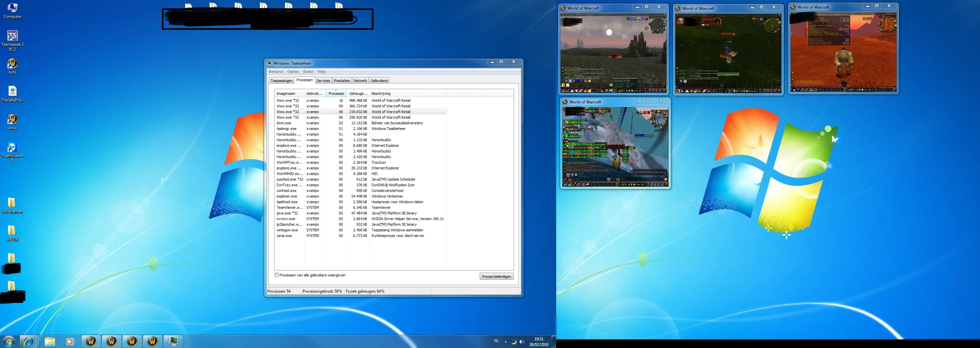Select the winlogon.exe process row
Viewport: 980px width, 348px height.
(x=360, y=230)
